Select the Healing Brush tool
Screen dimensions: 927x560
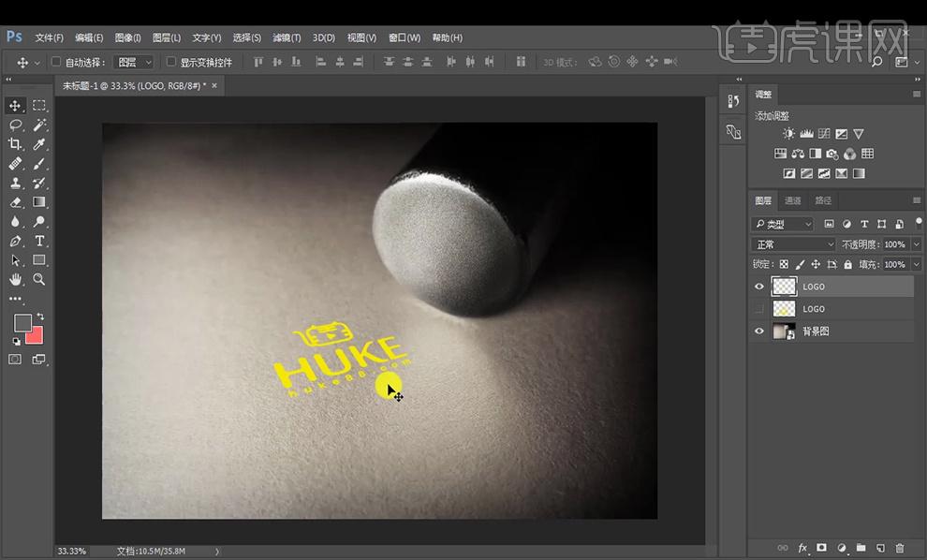click(15, 164)
